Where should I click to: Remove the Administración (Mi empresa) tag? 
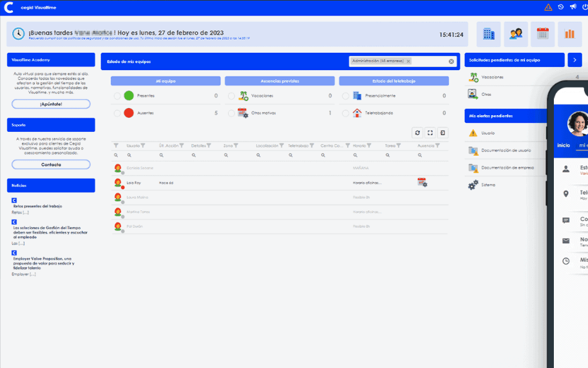pos(408,61)
